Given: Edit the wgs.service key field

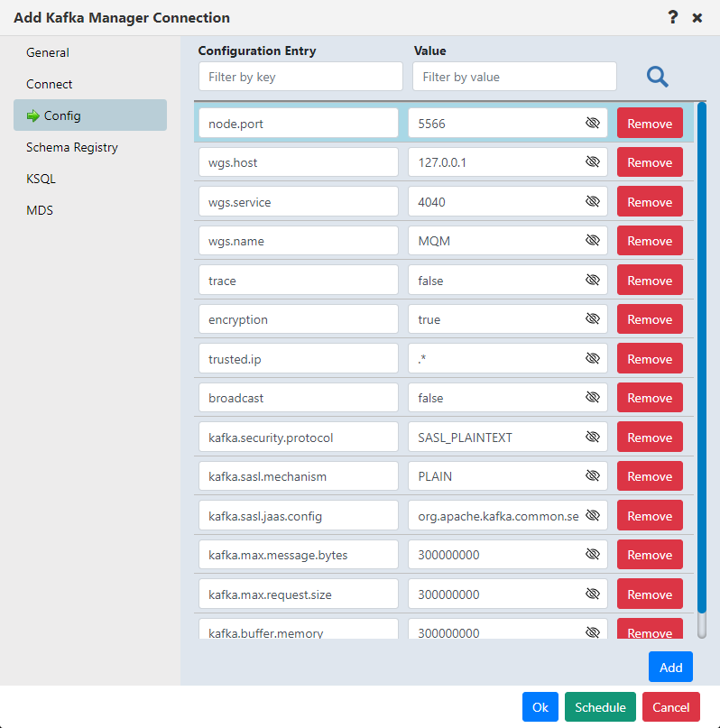Looking at the screenshot, I should point(299,202).
